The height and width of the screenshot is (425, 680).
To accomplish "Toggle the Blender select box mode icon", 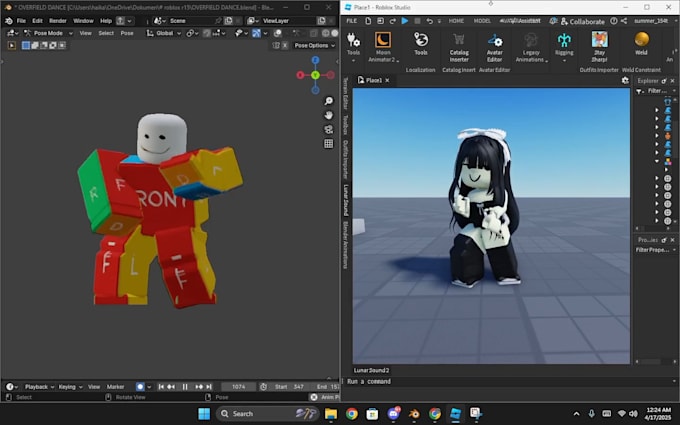I will click(x=26, y=45).
